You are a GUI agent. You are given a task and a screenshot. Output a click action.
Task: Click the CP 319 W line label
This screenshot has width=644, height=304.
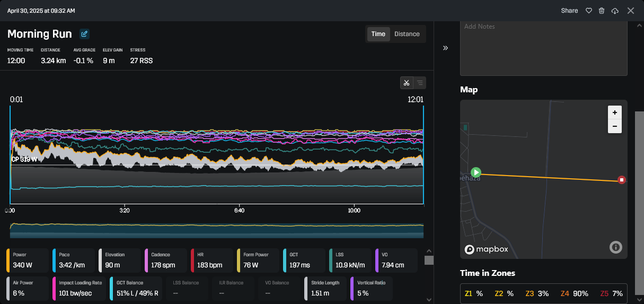click(x=24, y=159)
